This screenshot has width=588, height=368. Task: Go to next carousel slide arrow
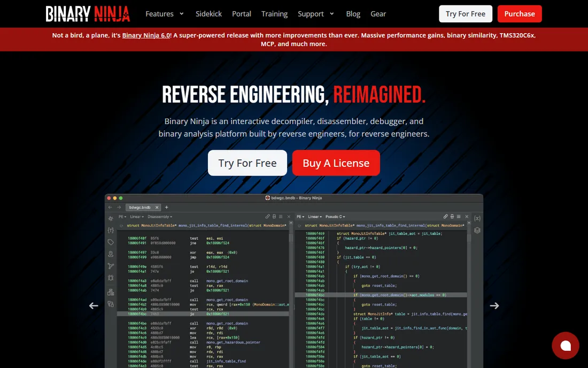(494, 306)
